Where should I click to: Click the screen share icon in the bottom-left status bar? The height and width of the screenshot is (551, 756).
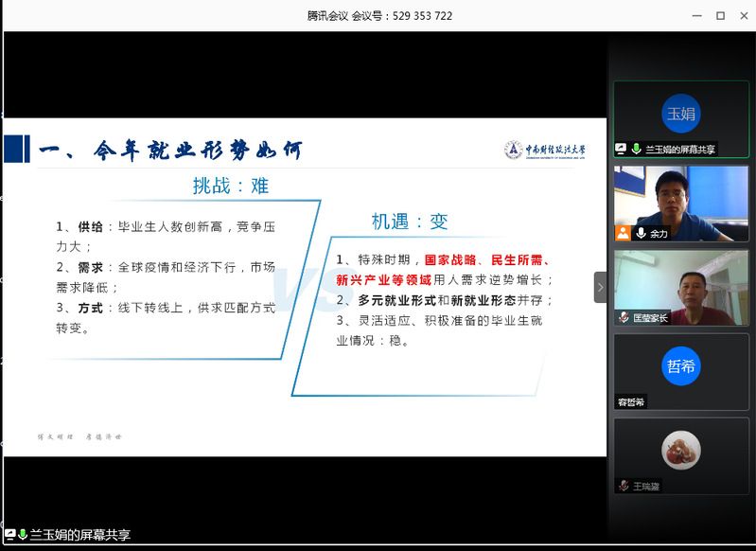(x=9, y=535)
